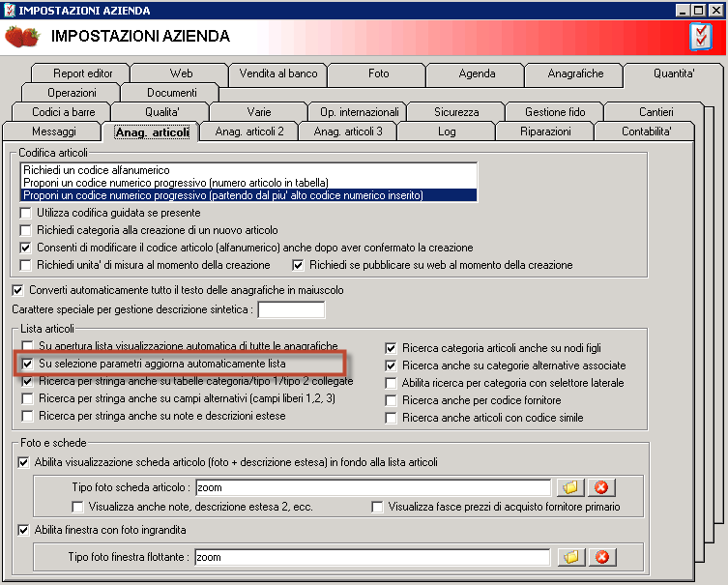Select the Foto tab
Screen dimensions: 728x585
(x=378, y=73)
